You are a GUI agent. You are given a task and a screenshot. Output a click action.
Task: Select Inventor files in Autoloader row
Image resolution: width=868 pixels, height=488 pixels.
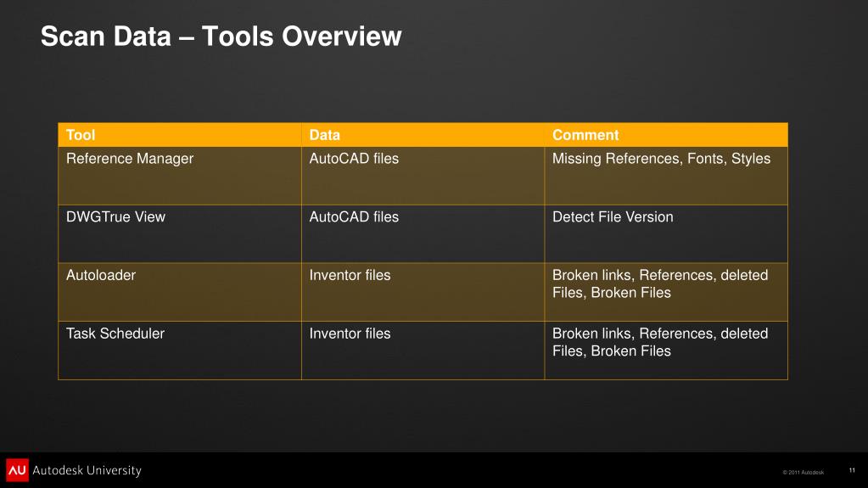click(x=350, y=275)
